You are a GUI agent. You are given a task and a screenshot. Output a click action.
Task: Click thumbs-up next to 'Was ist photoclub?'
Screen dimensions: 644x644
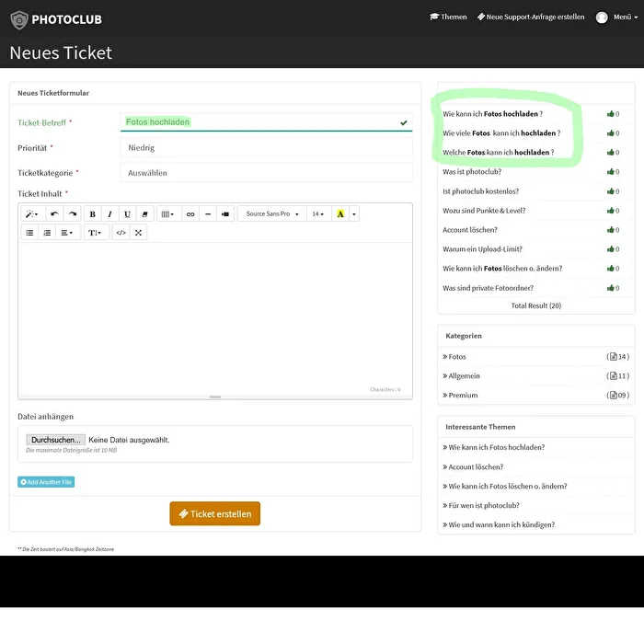tap(611, 172)
